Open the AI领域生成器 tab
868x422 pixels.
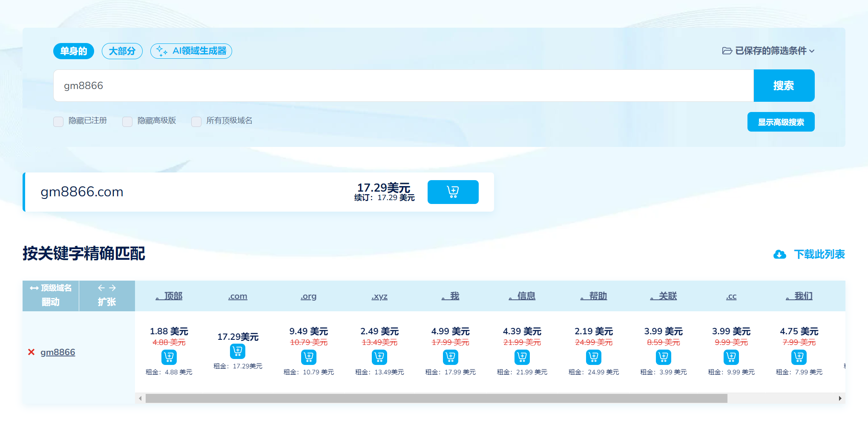click(191, 51)
